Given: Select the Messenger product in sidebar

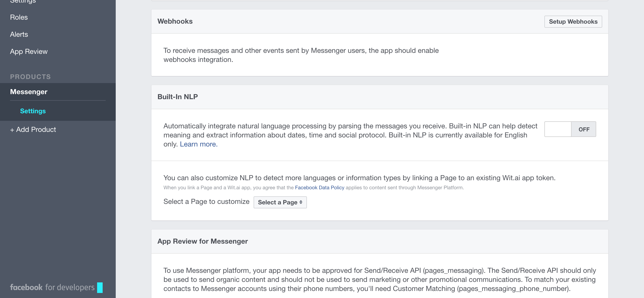Looking at the screenshot, I should coord(29,92).
